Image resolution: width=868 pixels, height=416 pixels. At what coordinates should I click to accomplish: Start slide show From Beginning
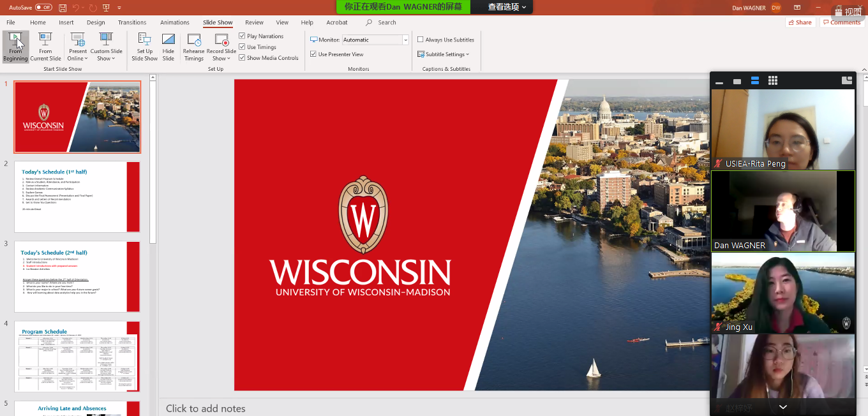point(15,47)
